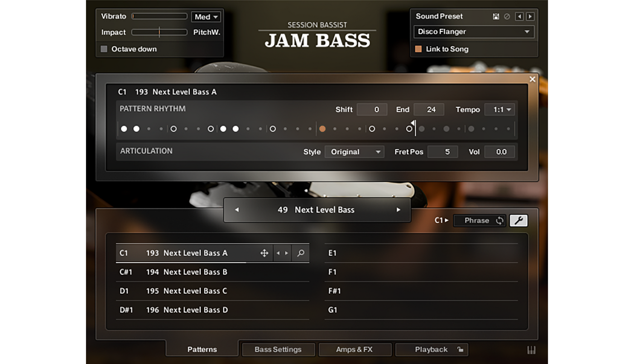
Task: Open the Disco Flanger preset dropdown
Action: [474, 32]
